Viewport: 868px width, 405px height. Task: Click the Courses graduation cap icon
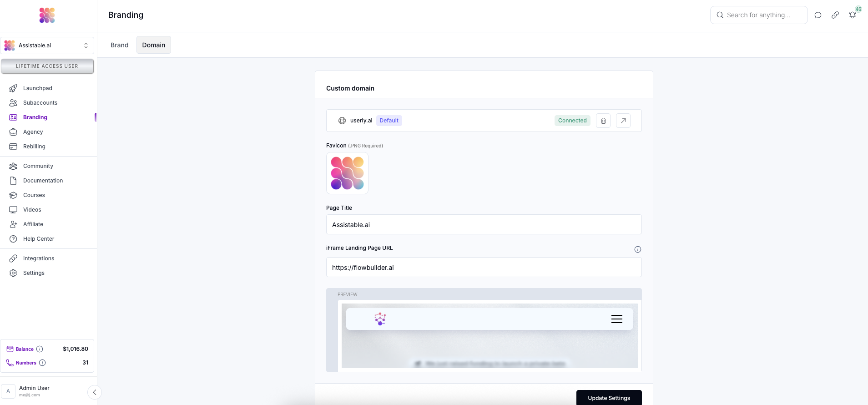tap(13, 195)
